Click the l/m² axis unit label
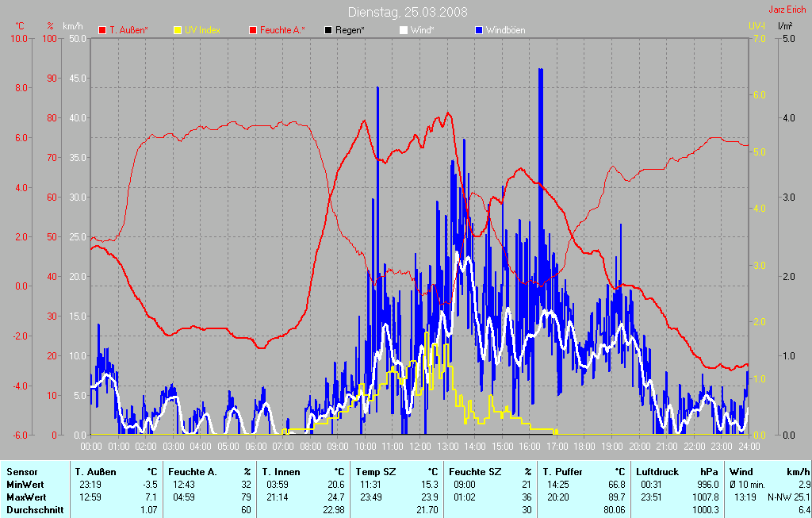This screenshot has width=812, height=518. click(785, 25)
